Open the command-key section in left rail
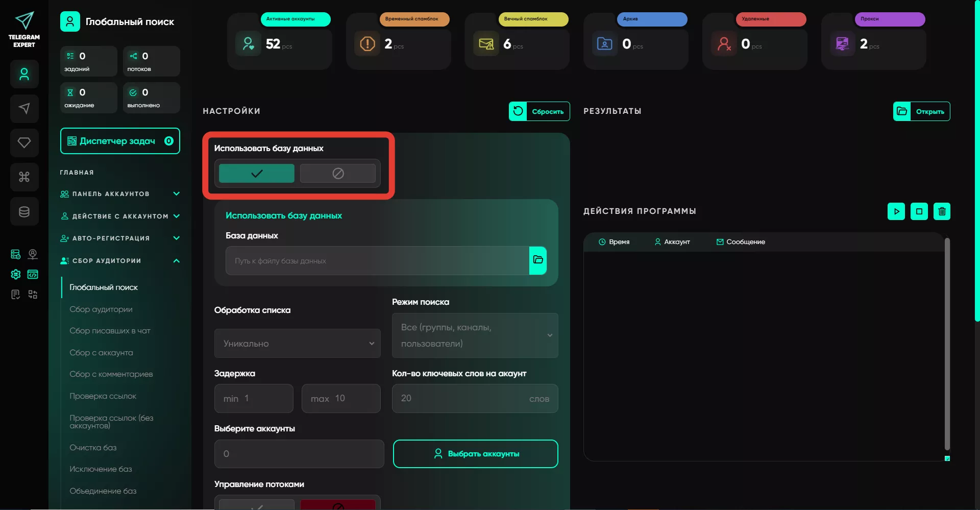 [24, 177]
